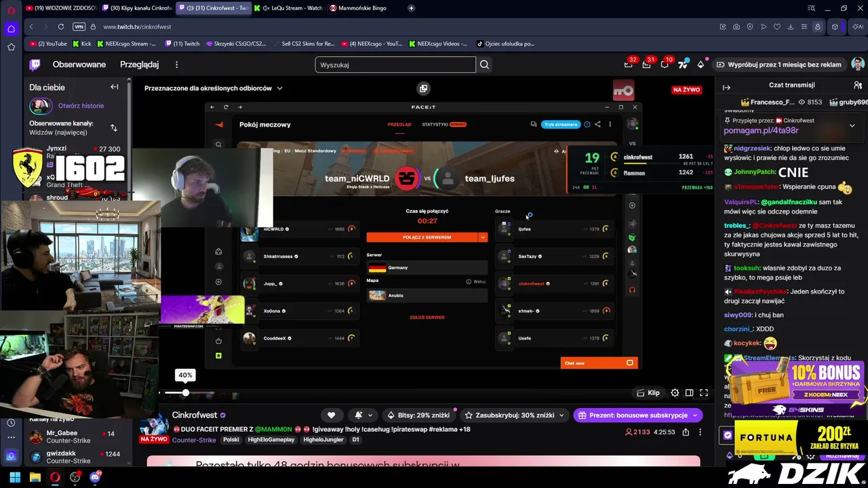Open the multi-view icon above the video player
This screenshot has height=488, width=868.
click(423, 88)
